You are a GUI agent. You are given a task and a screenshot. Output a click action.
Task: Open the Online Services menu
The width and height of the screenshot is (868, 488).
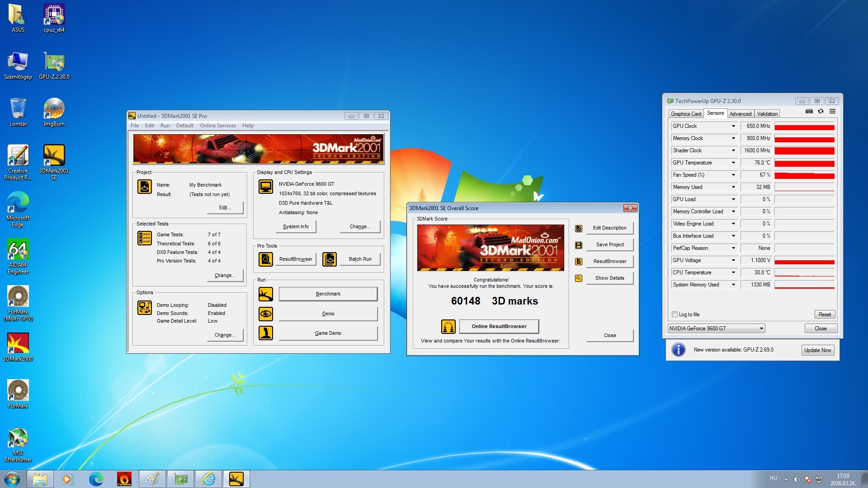pos(217,126)
